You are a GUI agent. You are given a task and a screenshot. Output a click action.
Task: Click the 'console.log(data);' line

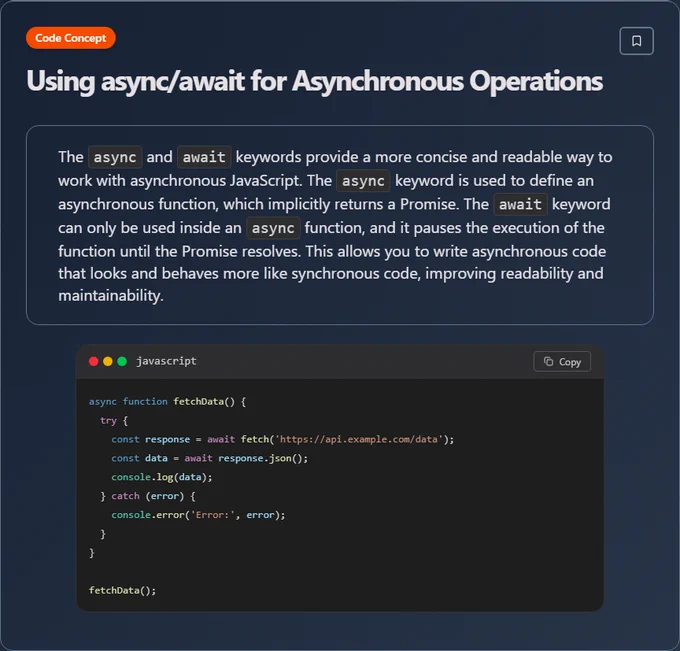162,477
